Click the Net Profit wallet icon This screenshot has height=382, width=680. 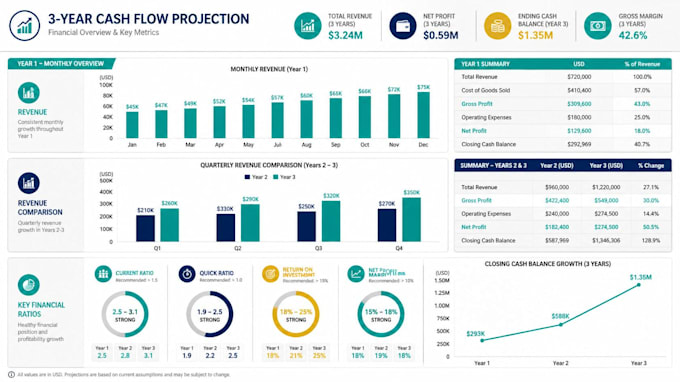402,26
